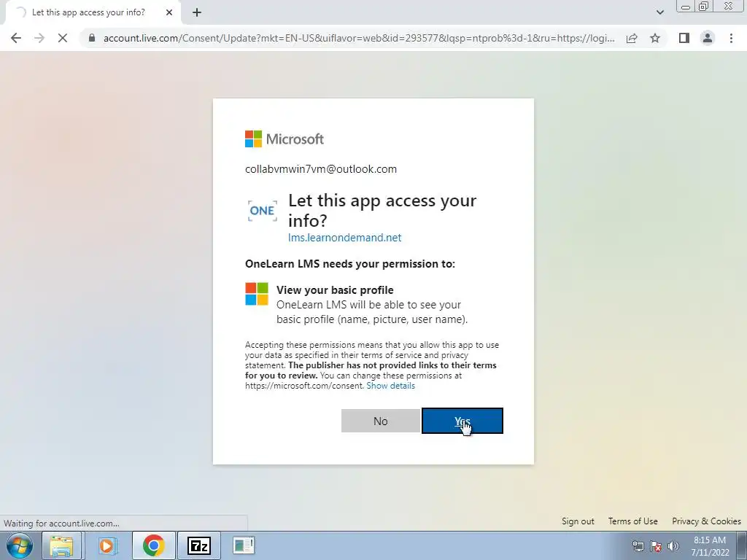This screenshot has width=747, height=560.
Task: Click the ONE app logo
Action: [262, 211]
